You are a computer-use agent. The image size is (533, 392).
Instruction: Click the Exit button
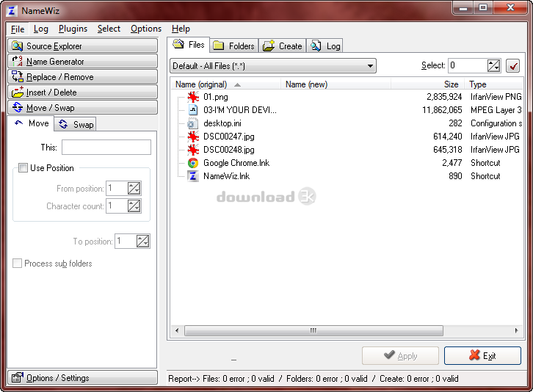[482, 355]
